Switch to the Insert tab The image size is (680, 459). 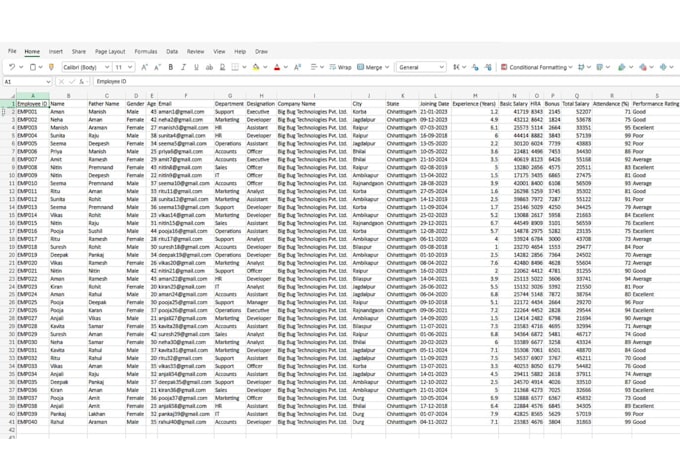coord(56,51)
